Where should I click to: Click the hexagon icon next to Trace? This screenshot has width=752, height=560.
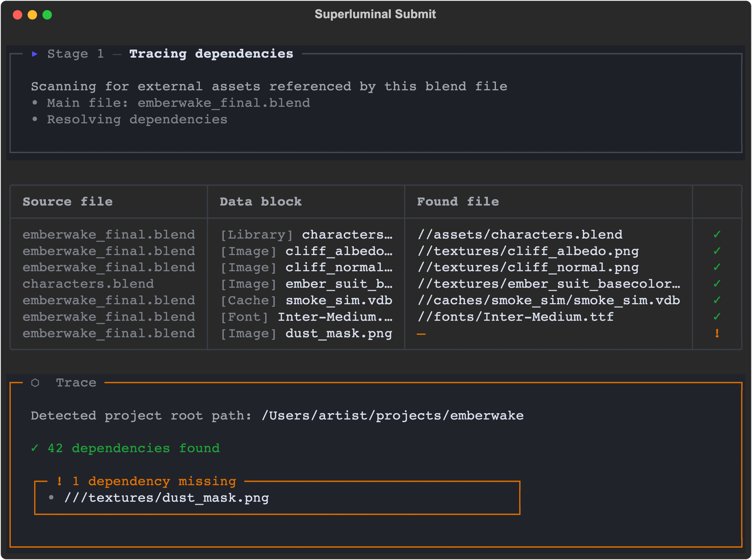coord(35,383)
